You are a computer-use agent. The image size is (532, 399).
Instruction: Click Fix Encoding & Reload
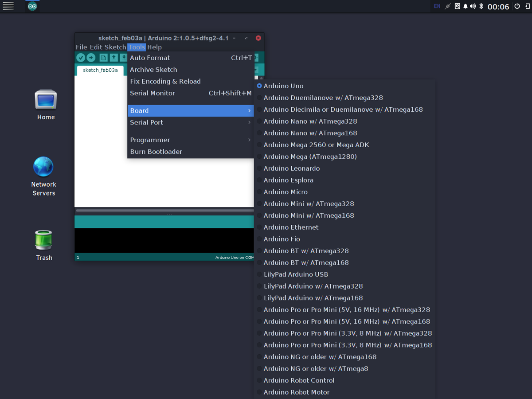pyautogui.click(x=191, y=82)
